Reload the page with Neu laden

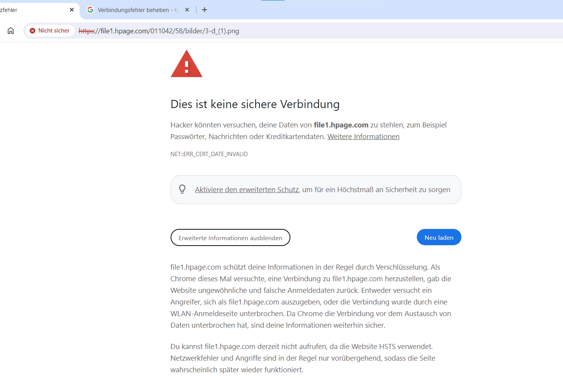pos(439,237)
